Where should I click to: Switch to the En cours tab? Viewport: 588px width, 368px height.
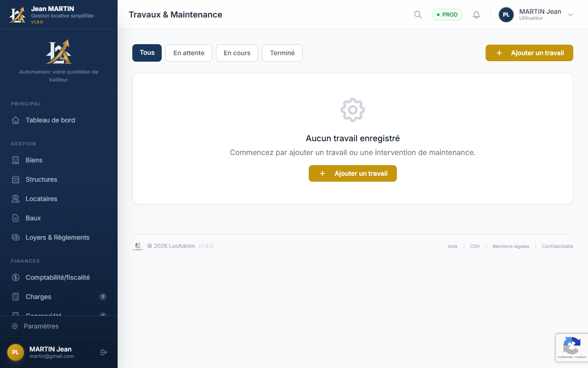237,52
